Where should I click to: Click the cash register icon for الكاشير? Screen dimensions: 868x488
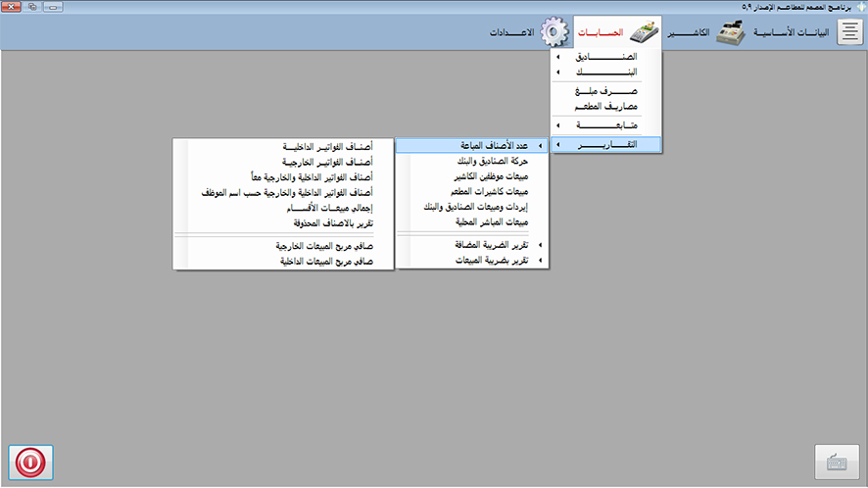point(731,32)
